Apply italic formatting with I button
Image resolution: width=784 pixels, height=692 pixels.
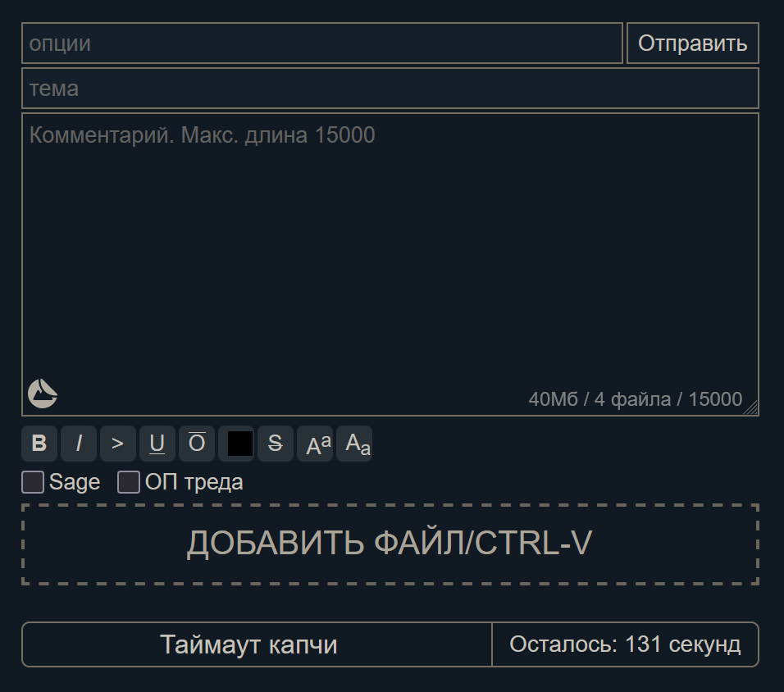pos(79,444)
